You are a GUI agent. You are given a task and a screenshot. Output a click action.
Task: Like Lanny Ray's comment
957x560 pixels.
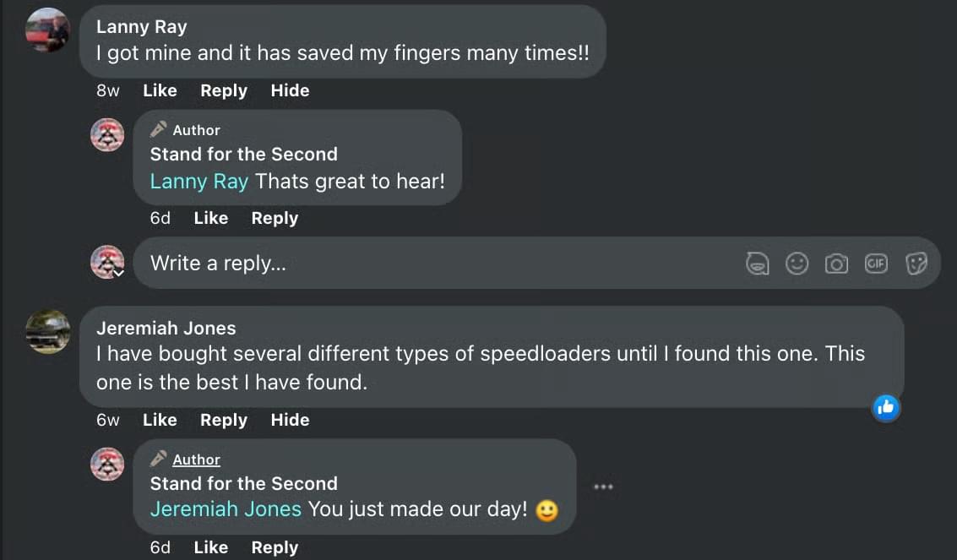(160, 90)
